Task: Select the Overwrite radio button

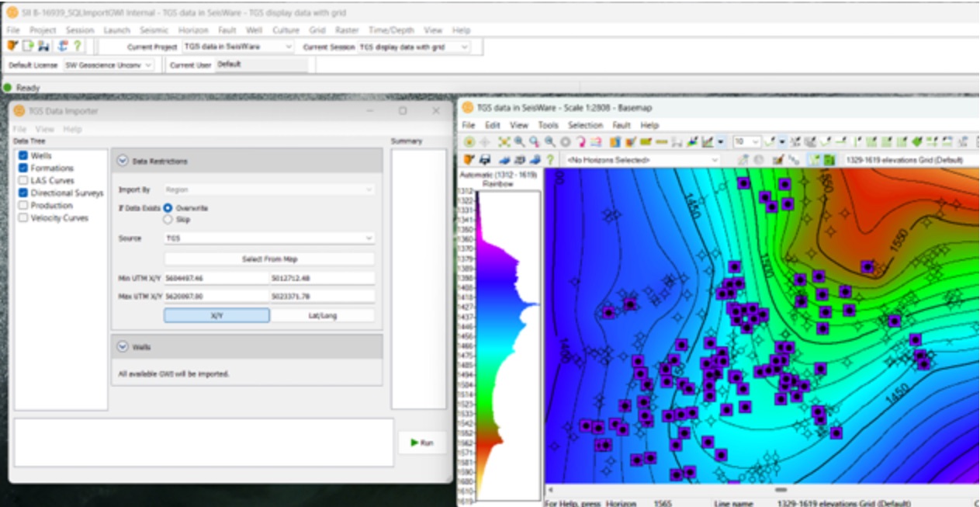Action: (168, 208)
